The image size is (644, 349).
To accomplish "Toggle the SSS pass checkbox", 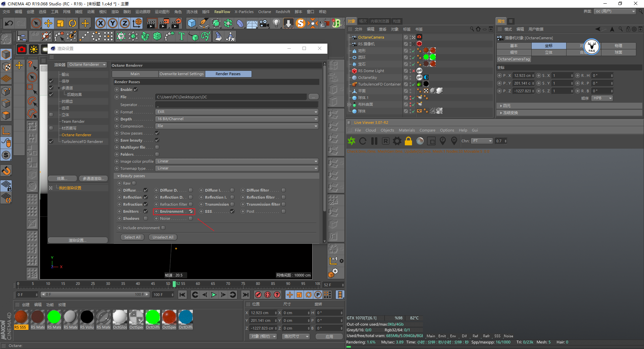I will (232, 211).
